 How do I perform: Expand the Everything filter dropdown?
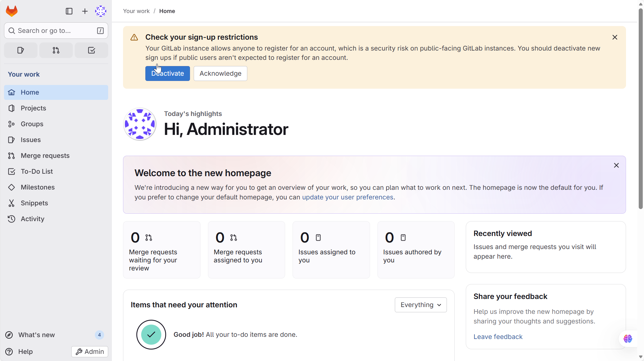click(421, 305)
